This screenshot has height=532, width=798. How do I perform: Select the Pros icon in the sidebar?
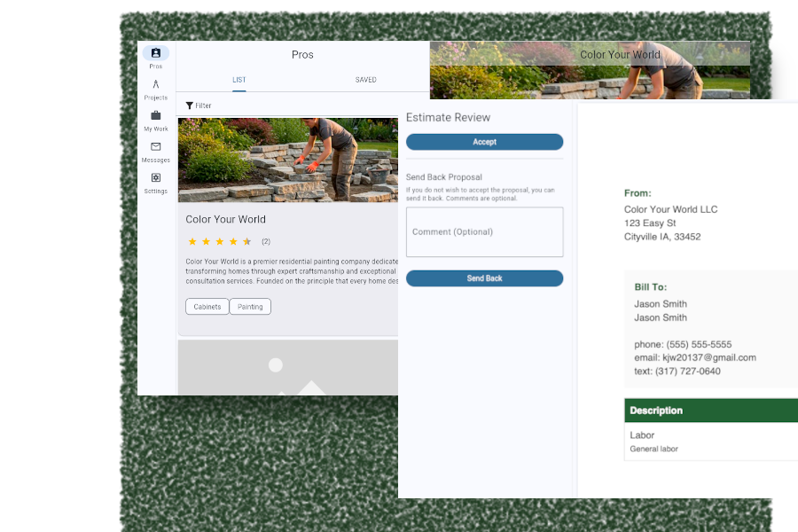coord(155,53)
